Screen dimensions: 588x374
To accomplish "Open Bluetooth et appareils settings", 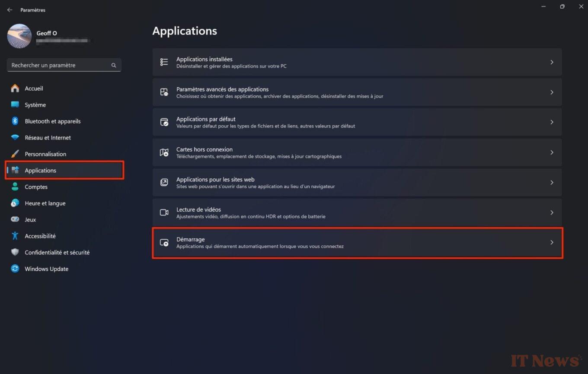I will [53, 121].
